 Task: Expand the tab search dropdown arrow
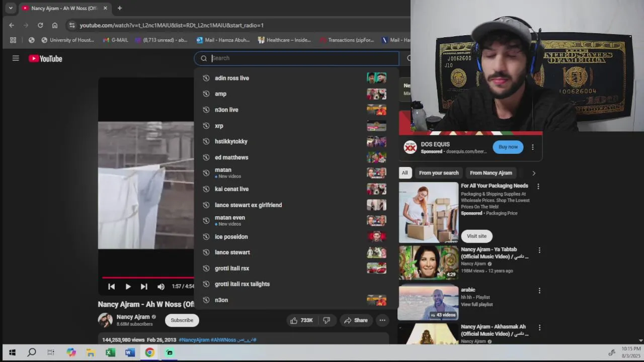click(11, 8)
